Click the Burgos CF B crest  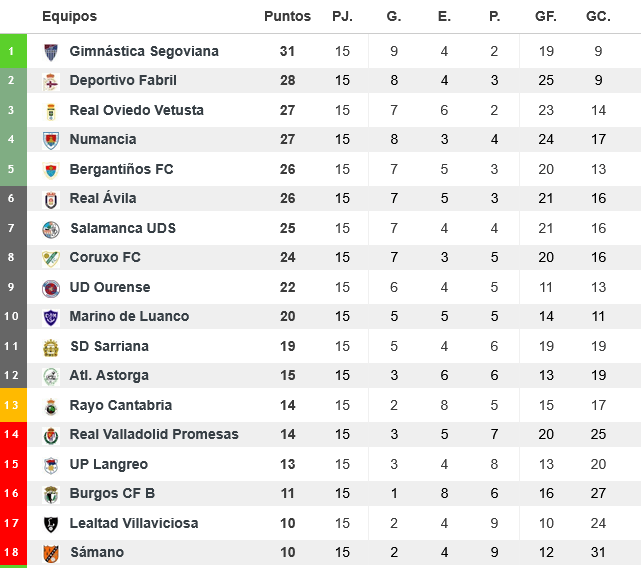click(x=51, y=494)
